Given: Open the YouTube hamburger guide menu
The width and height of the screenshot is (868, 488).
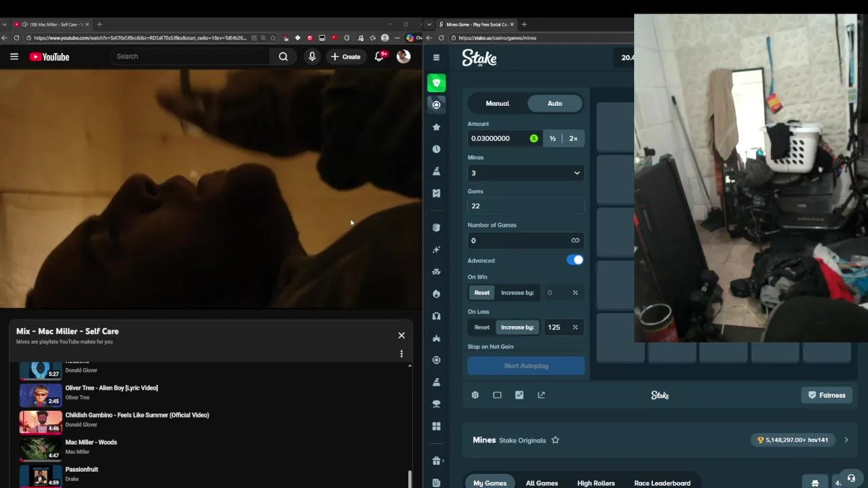Looking at the screenshot, I should click(14, 57).
